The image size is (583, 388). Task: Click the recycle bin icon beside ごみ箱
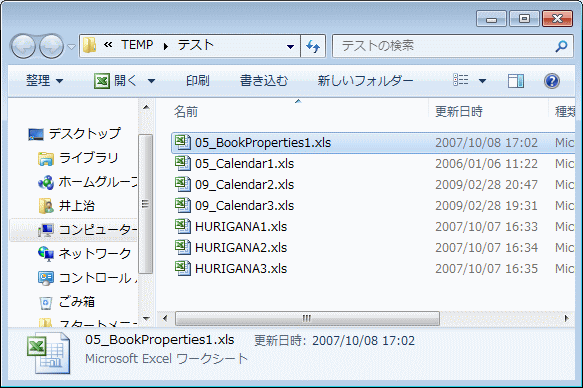point(46,303)
